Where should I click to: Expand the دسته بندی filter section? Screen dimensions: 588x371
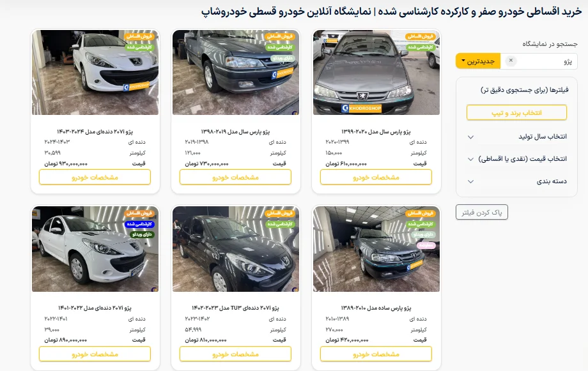click(517, 181)
